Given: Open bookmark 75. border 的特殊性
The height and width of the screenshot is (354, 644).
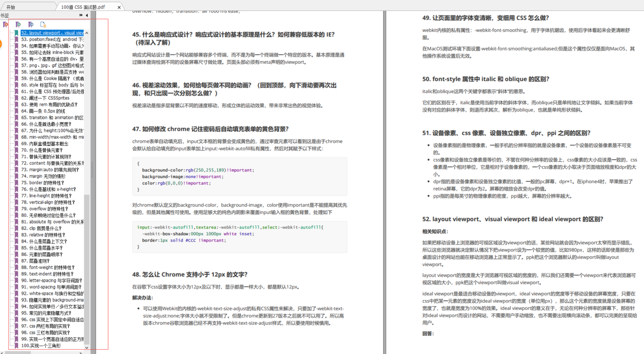Looking at the screenshot, I should point(43,183).
